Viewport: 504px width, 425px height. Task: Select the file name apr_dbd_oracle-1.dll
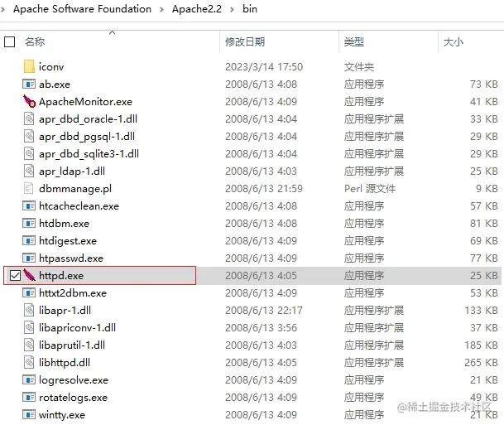click(x=88, y=119)
